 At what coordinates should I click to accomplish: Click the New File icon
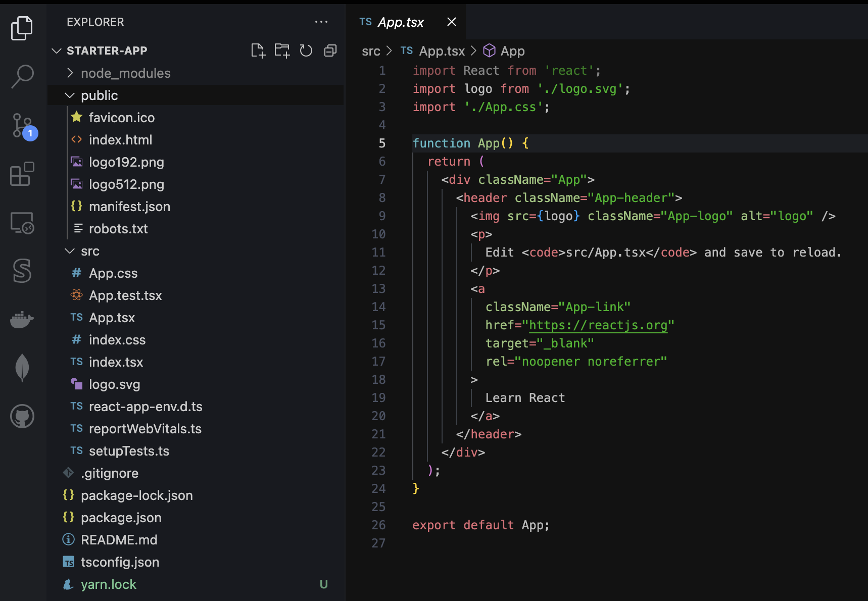point(258,51)
